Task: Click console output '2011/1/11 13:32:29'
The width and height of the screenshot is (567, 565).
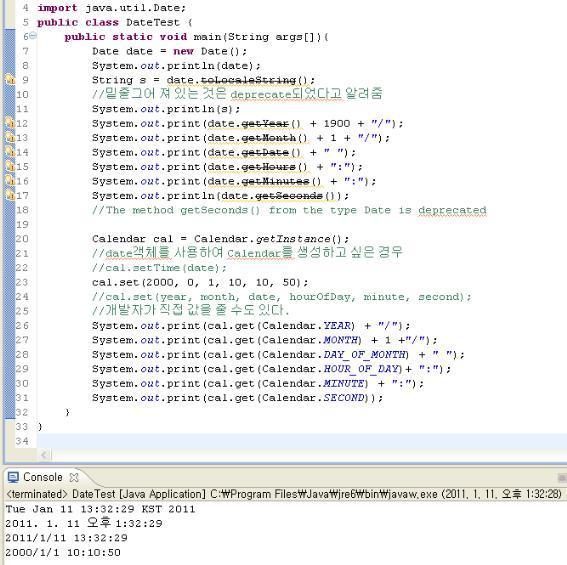Action: 67,538
